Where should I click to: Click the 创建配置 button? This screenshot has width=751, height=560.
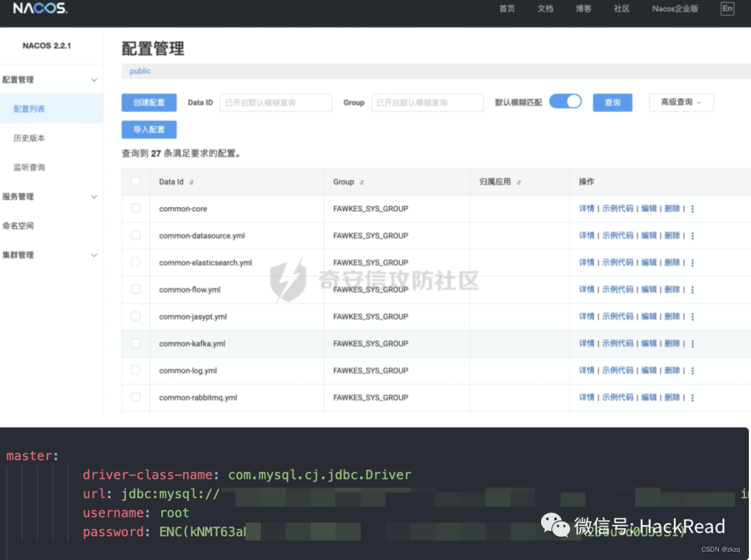tap(149, 102)
